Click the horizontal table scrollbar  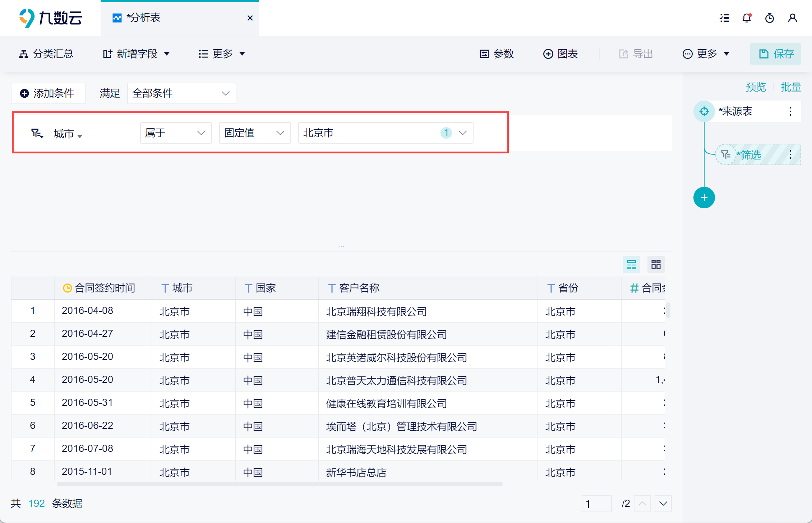(x=279, y=484)
